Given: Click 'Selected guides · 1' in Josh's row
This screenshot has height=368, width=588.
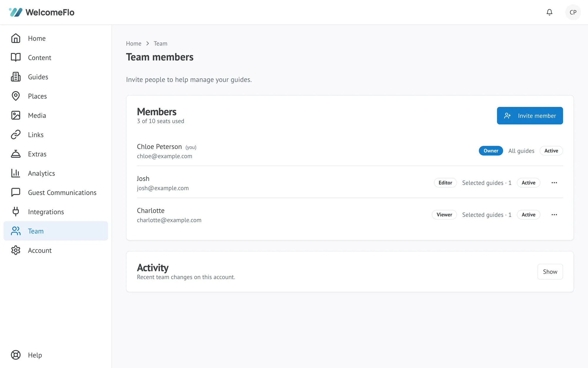Looking at the screenshot, I should click(487, 183).
